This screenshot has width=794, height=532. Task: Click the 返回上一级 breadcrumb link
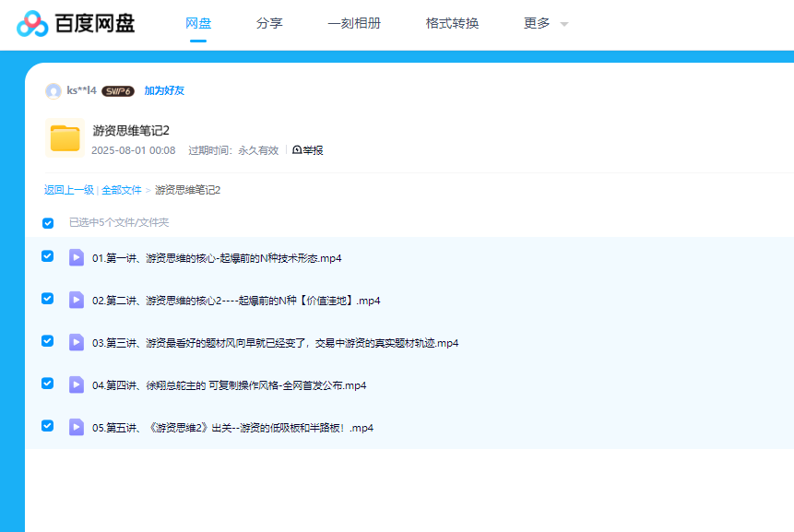point(69,190)
